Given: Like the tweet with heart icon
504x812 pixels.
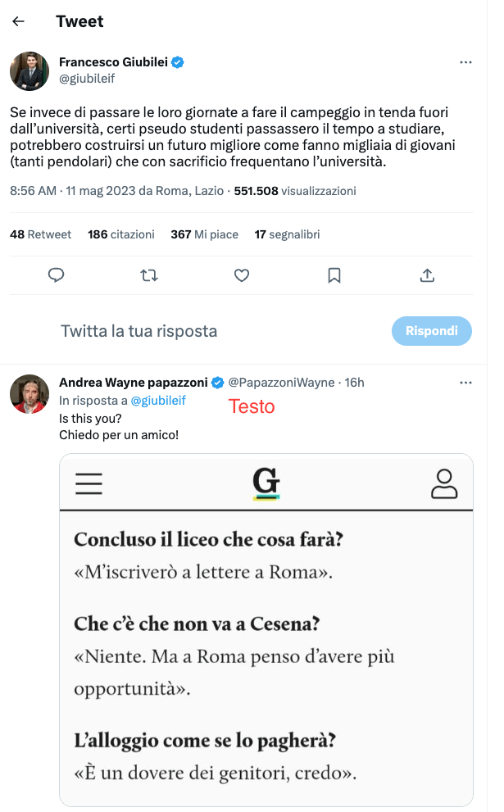Looking at the screenshot, I should pos(242,275).
